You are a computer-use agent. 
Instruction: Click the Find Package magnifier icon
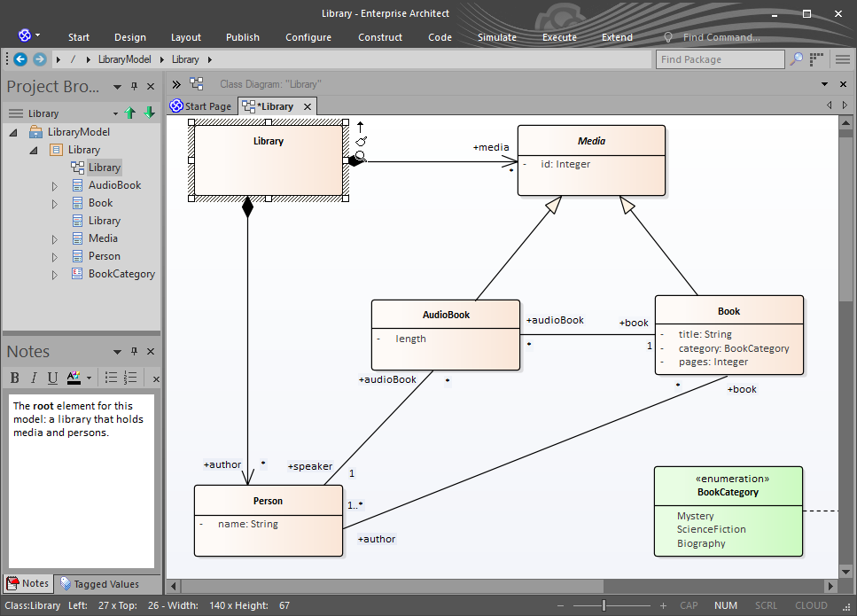click(x=797, y=59)
